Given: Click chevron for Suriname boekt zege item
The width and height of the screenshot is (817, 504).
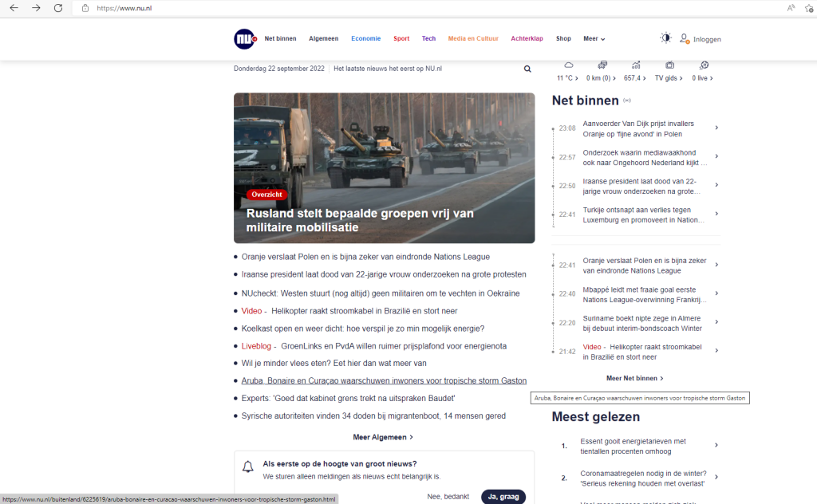Looking at the screenshot, I should (x=716, y=321).
